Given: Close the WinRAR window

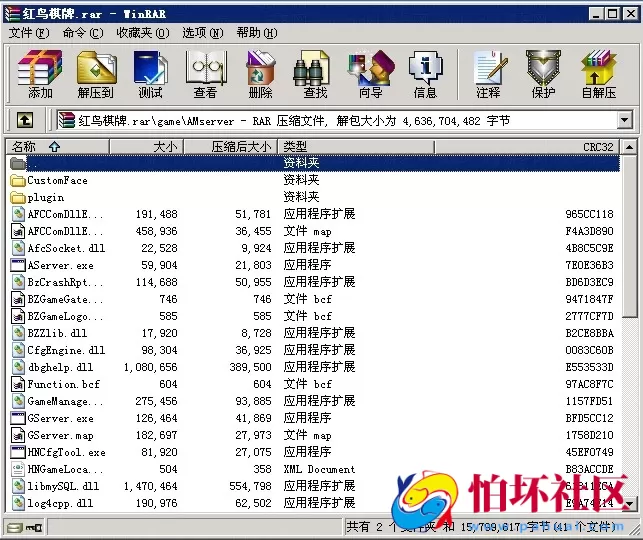Looking at the screenshot, I should (x=631, y=14).
